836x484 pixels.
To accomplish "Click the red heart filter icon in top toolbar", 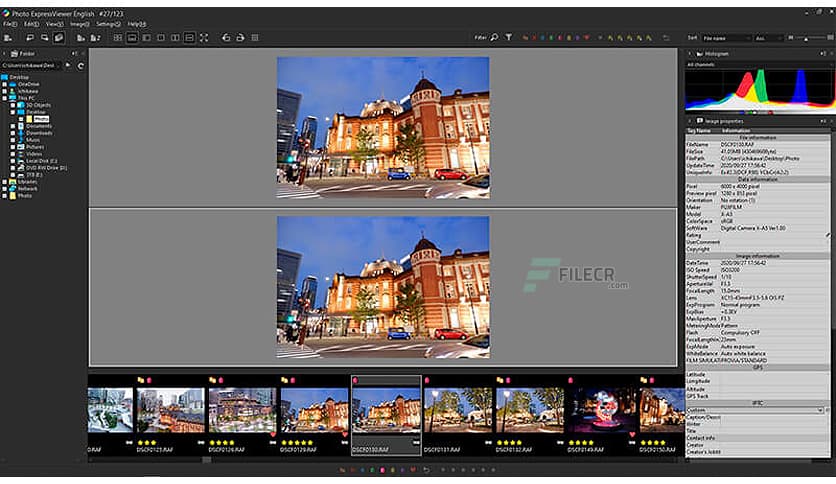I will (x=586, y=38).
